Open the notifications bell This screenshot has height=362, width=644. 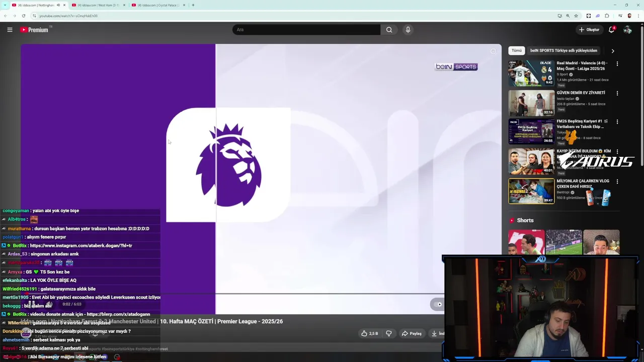tap(611, 30)
